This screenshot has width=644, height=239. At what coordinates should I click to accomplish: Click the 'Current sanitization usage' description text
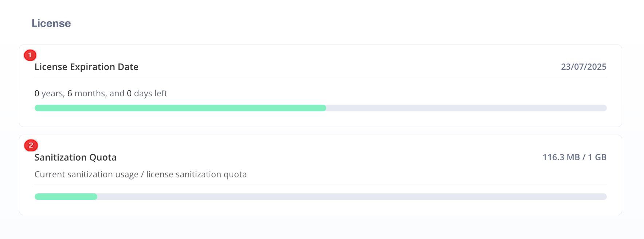point(86,174)
